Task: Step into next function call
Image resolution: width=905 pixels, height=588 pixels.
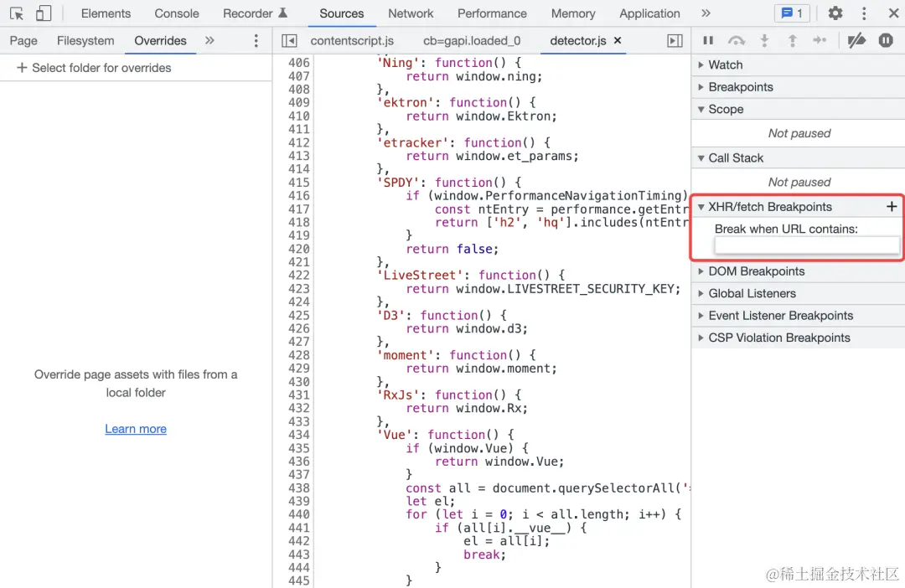Action: 764,40
